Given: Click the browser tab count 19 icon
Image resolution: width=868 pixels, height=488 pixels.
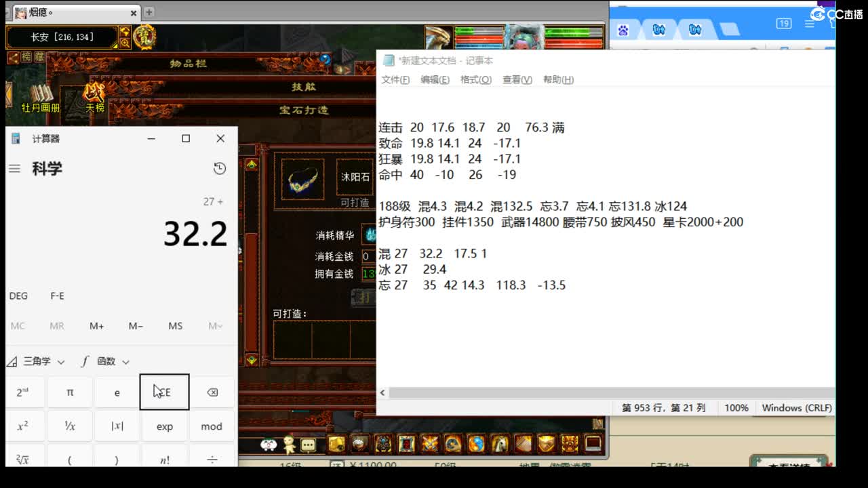Looking at the screenshot, I should click(x=784, y=24).
